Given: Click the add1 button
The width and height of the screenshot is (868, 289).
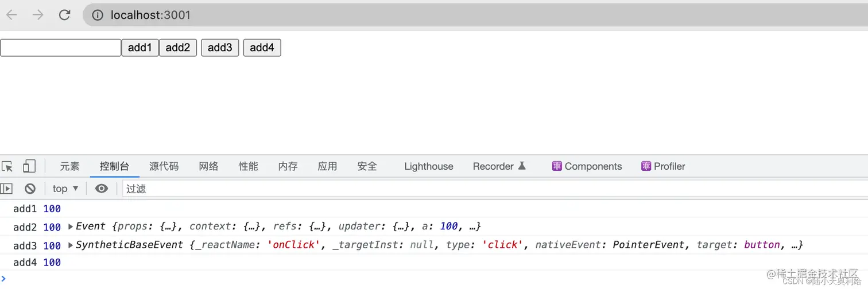Looking at the screenshot, I should point(140,48).
